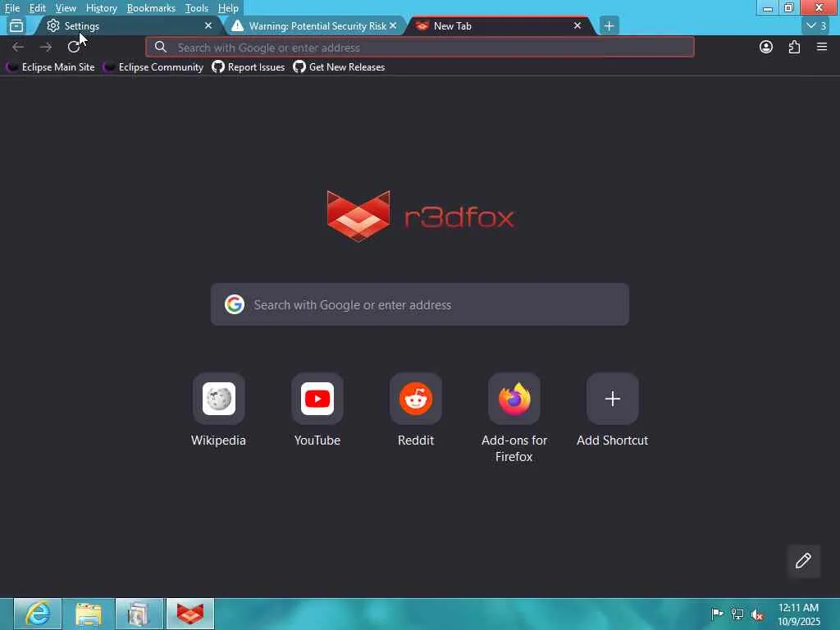
Task: Click the r3dfox taskbar button
Action: (190, 614)
